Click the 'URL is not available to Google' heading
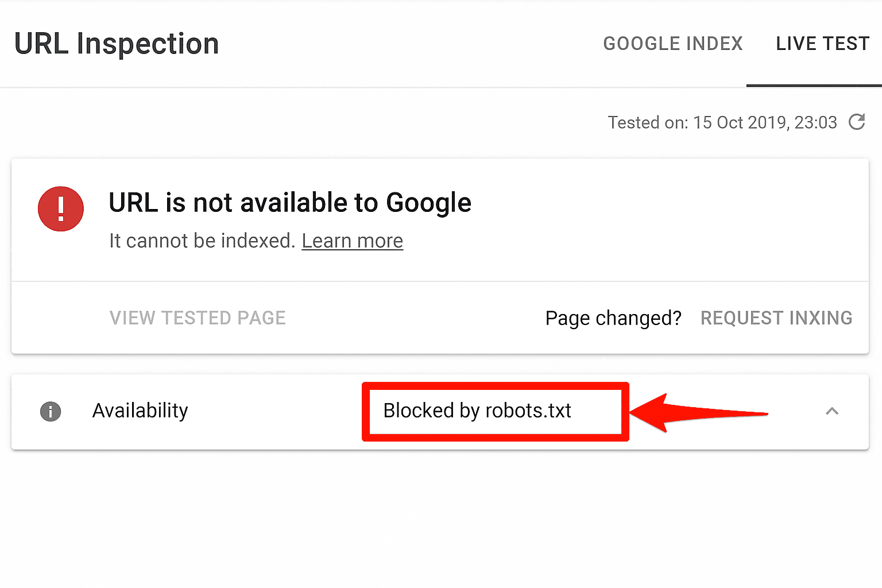 click(x=290, y=203)
